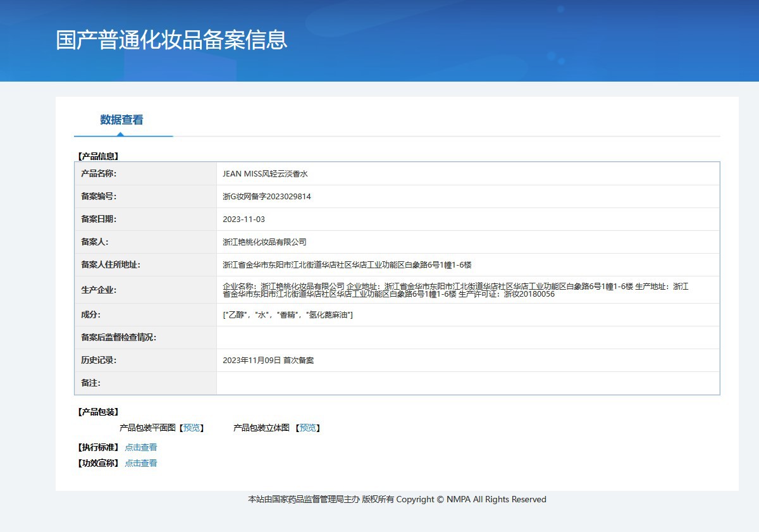Select product name JEAN MISS风轻云淡香水
Image resolution: width=759 pixels, height=532 pixels.
[x=265, y=173]
